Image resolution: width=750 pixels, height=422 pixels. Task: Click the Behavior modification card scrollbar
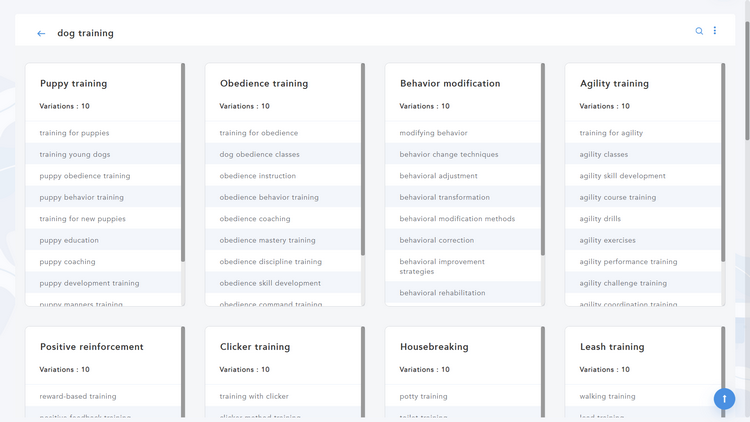pos(542,159)
